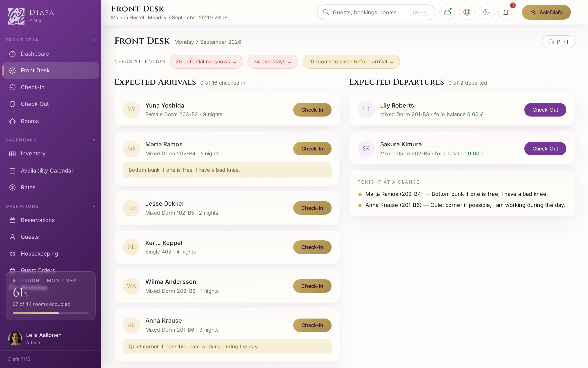588x368 pixels.
Task: Check in Kertu Koppel
Action: pos(312,247)
